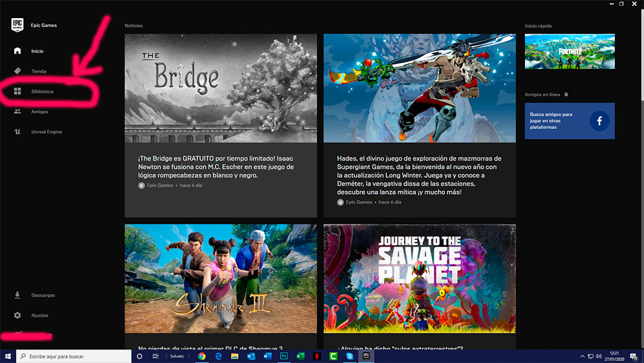Image resolution: width=644 pixels, height=363 pixels.
Task: Launch Microsoft Edge from taskbar
Action: (x=218, y=356)
